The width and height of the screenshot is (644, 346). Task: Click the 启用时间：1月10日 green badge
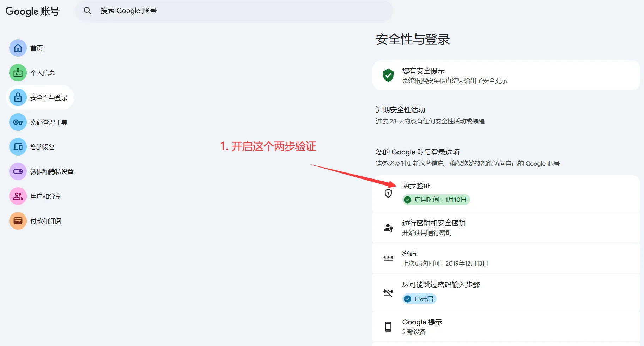click(x=436, y=200)
